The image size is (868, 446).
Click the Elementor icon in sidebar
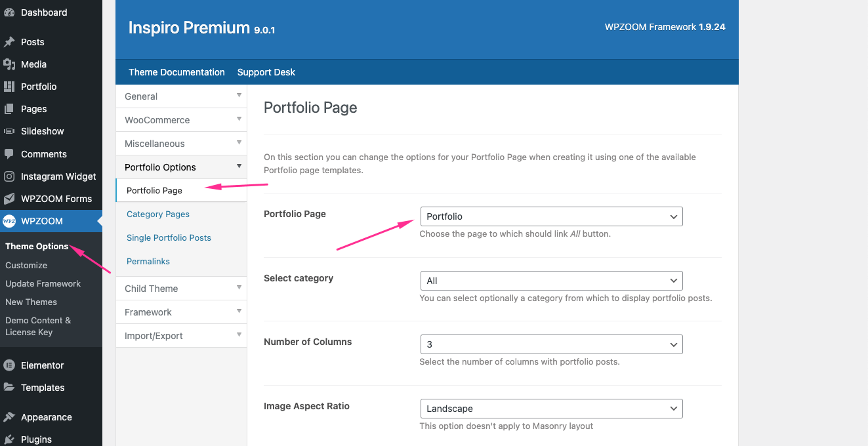tap(9, 365)
